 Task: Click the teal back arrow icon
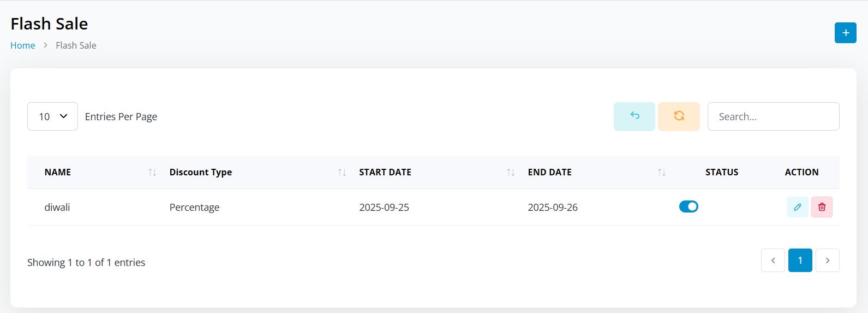(634, 116)
